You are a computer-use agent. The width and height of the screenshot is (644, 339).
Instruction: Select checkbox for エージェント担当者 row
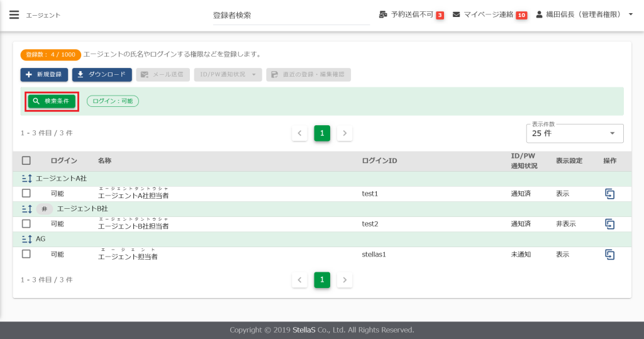click(x=26, y=254)
